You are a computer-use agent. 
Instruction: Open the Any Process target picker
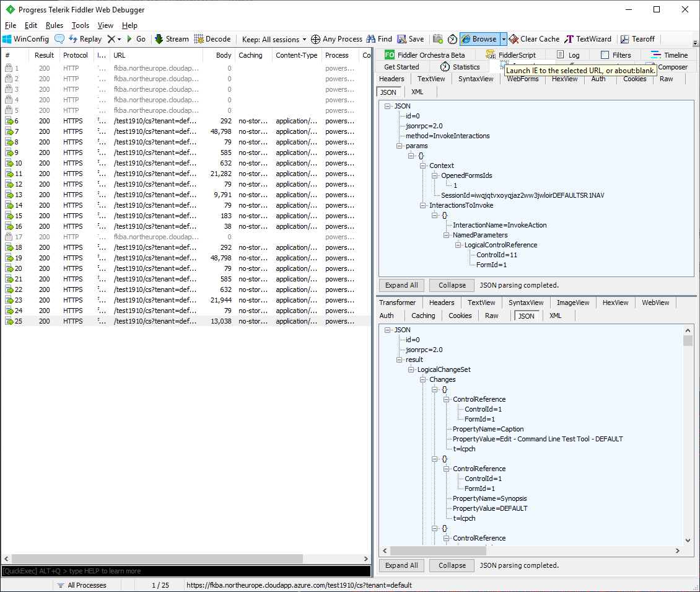pos(336,39)
